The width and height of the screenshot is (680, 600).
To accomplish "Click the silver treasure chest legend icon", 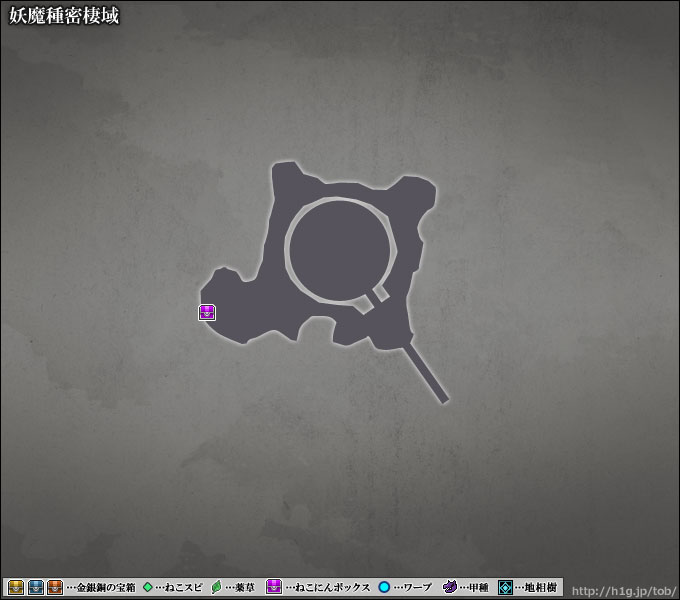I will [x=36, y=587].
